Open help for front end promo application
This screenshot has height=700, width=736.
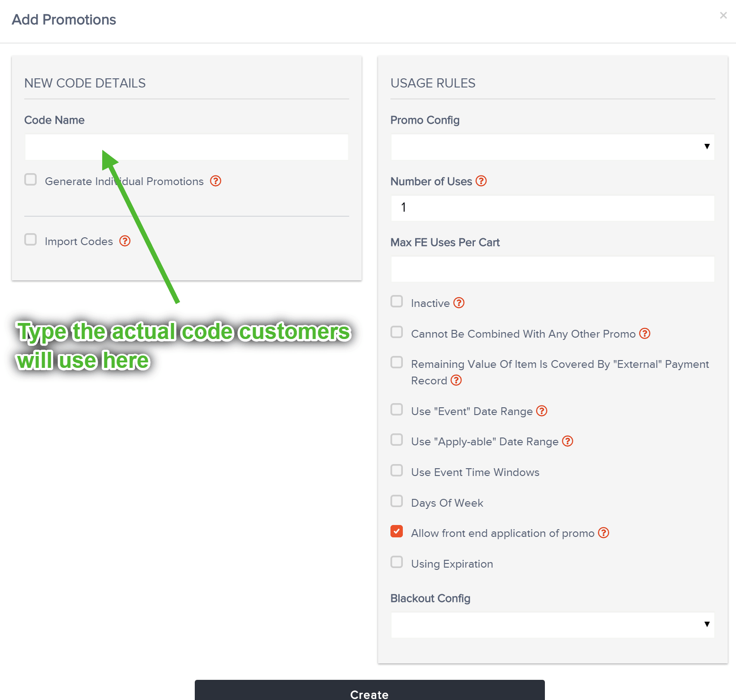coord(604,533)
